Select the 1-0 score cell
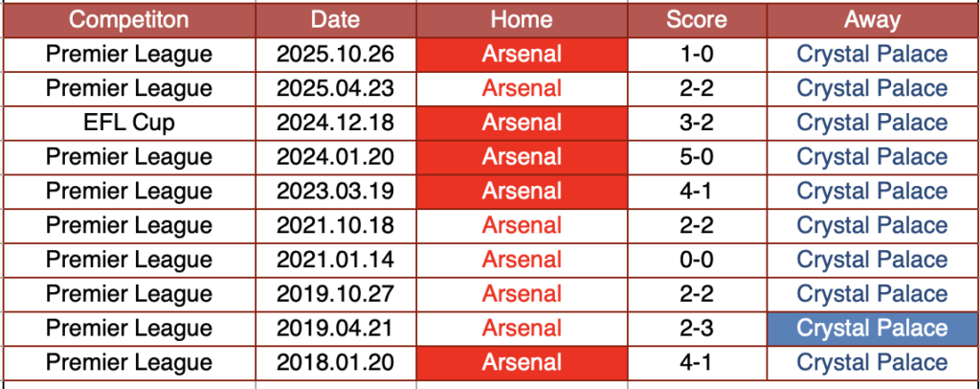The height and width of the screenshot is (389, 980). (697, 54)
